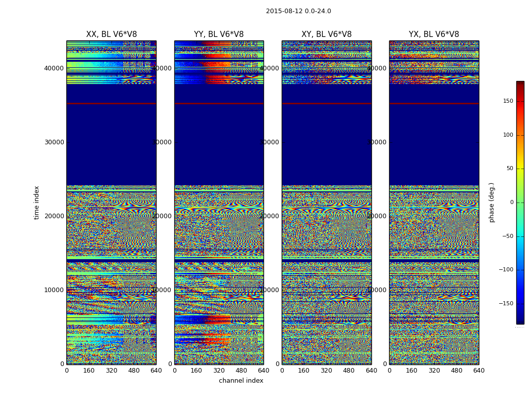Click the colorbar tick label 150
The height and width of the screenshot is (405, 532).
(508, 101)
